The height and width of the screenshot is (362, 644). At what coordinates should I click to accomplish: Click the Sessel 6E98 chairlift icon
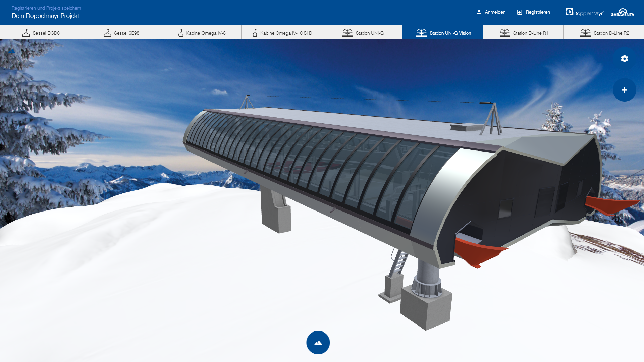[107, 33]
